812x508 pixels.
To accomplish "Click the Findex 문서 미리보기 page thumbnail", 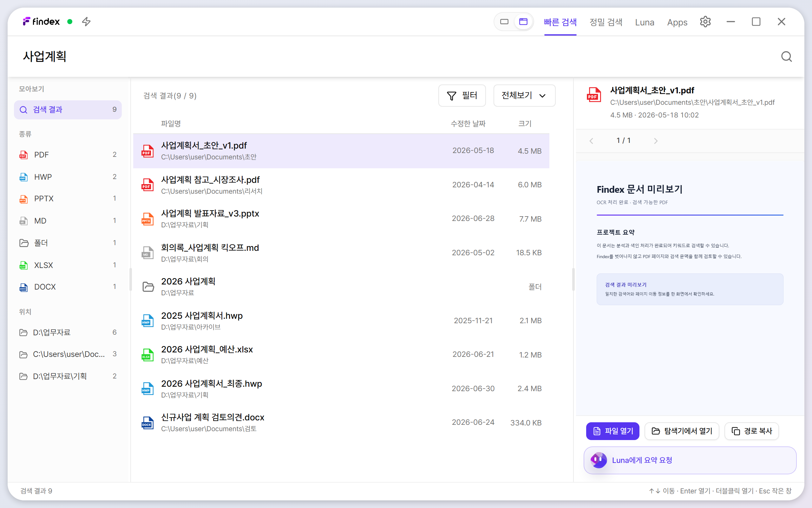I will click(690, 288).
